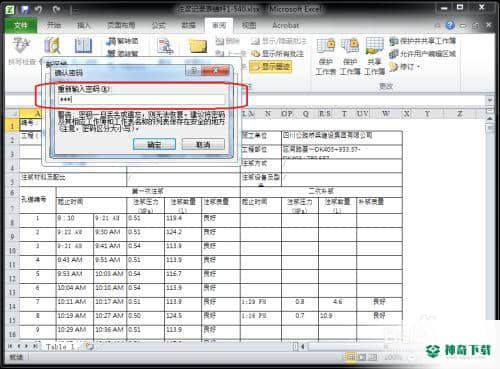This screenshot has width=500, height=369.
Task: Open the 文件 File tab
Action: 21,25
